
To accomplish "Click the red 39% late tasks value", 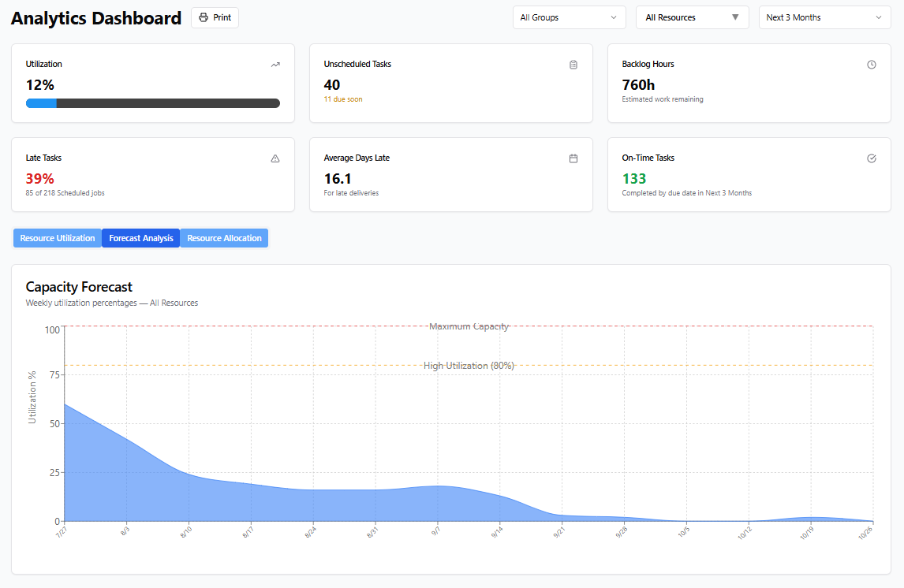I will pos(39,179).
